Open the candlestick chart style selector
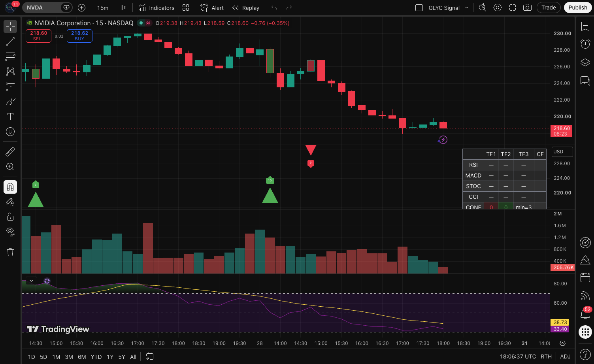The width and height of the screenshot is (594, 364). (123, 8)
